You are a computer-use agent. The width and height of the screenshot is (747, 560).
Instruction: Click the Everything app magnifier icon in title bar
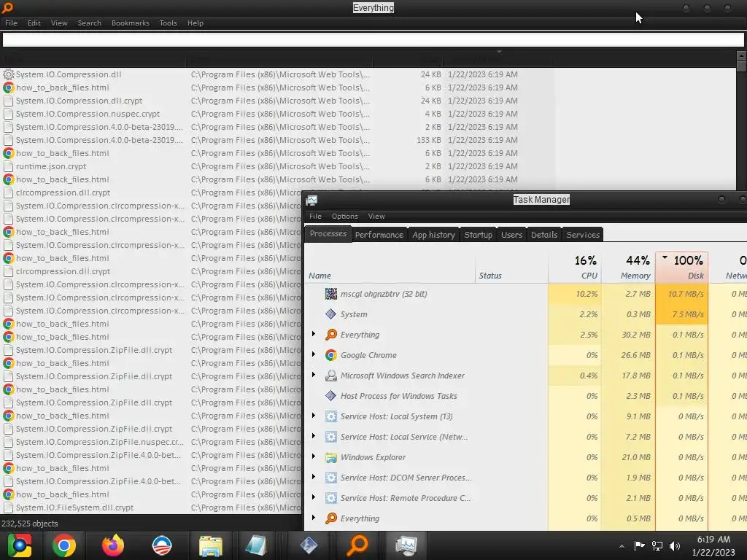7,7
